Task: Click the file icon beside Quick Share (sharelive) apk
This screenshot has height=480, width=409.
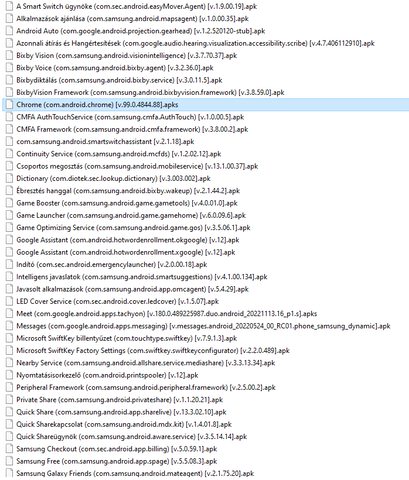Action: coord(10,412)
